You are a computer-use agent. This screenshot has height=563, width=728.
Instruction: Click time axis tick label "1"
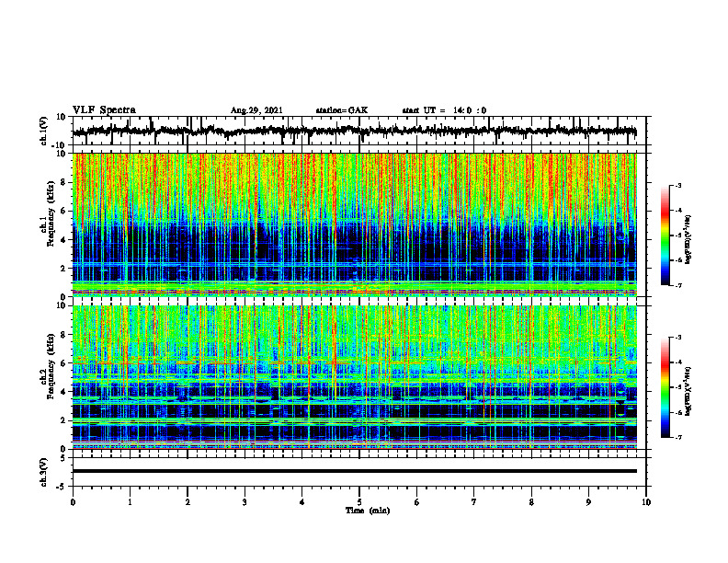[130, 502]
